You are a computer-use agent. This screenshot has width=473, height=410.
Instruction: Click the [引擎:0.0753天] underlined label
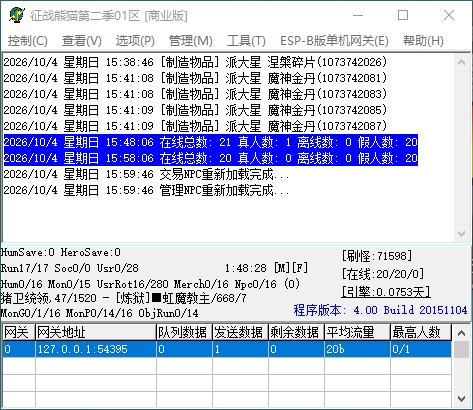point(386,292)
